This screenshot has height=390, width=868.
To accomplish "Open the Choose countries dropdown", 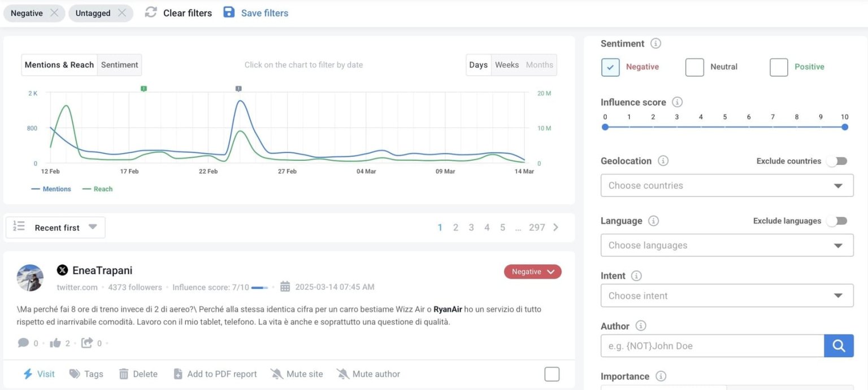I will (x=727, y=185).
